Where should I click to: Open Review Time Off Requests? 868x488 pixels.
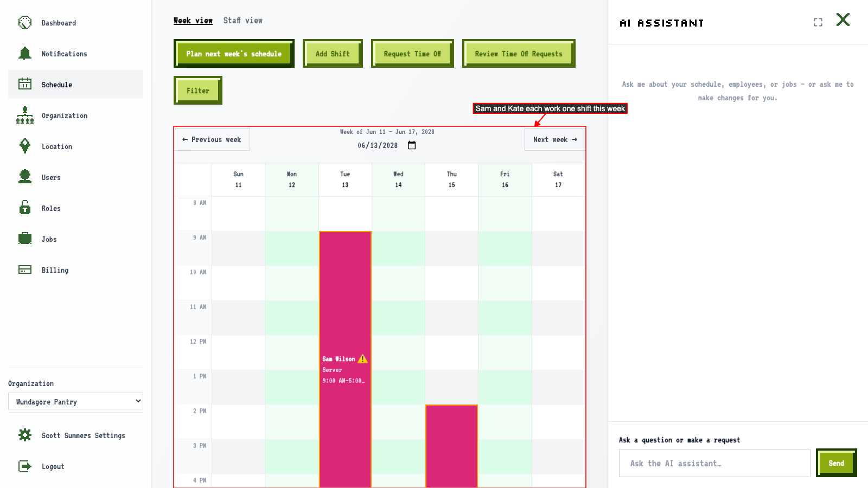click(x=519, y=54)
